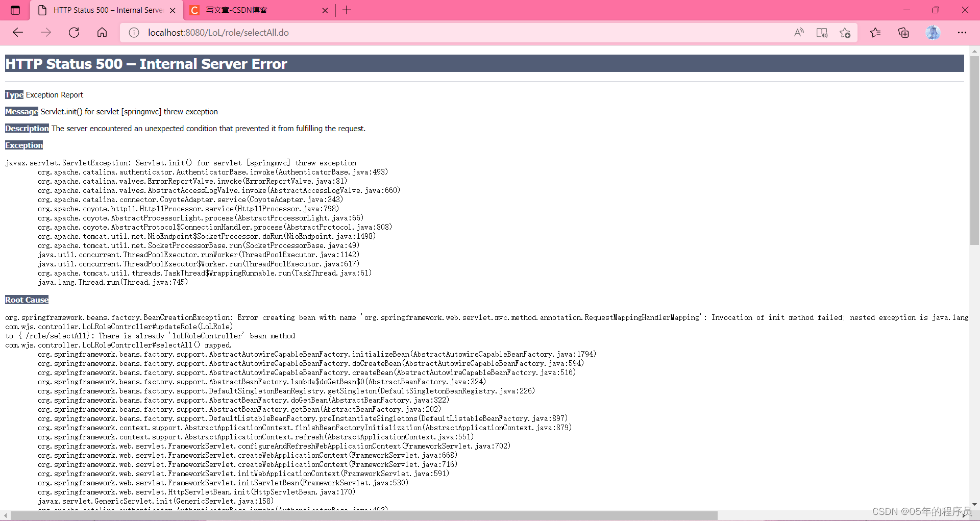View site information for localhost

click(x=133, y=32)
